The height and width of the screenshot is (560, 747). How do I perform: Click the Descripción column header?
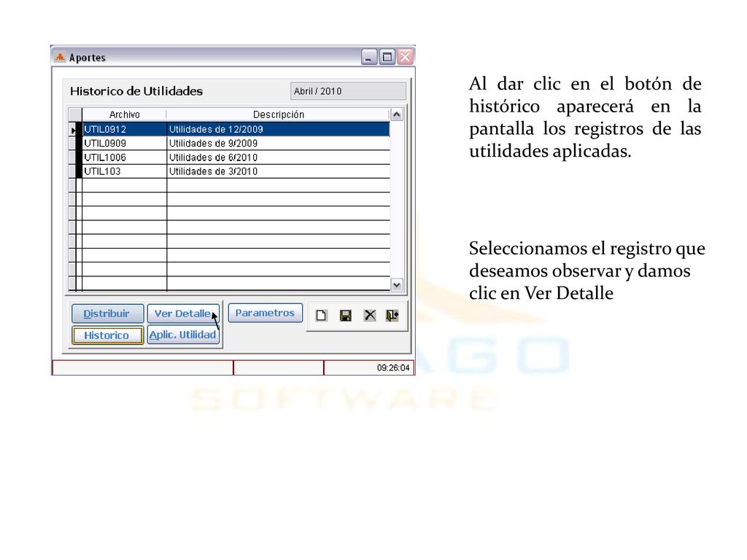pyautogui.click(x=278, y=114)
